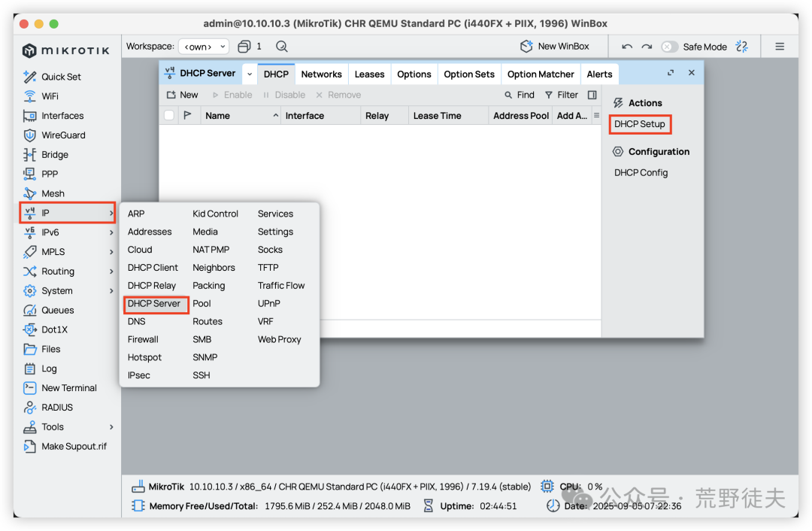This screenshot has height=531, width=812.
Task: Tick the select-all checkbox in the table header
Action: (169, 115)
